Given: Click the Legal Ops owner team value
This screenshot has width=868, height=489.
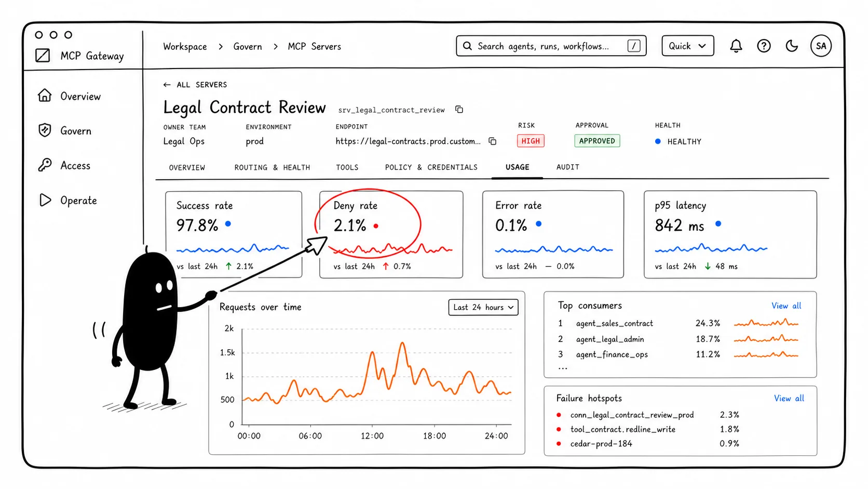Looking at the screenshot, I should 184,141.
